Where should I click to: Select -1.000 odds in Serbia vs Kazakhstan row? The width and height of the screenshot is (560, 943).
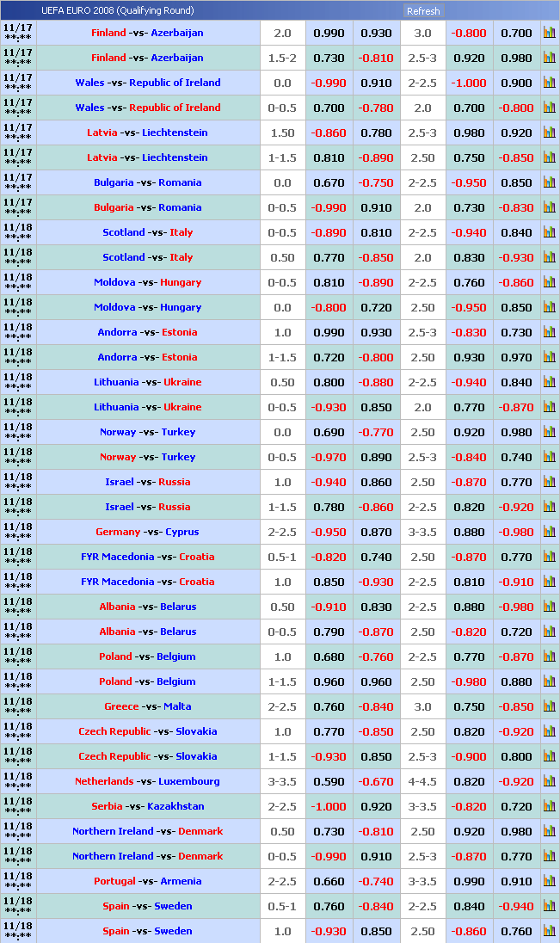(329, 806)
